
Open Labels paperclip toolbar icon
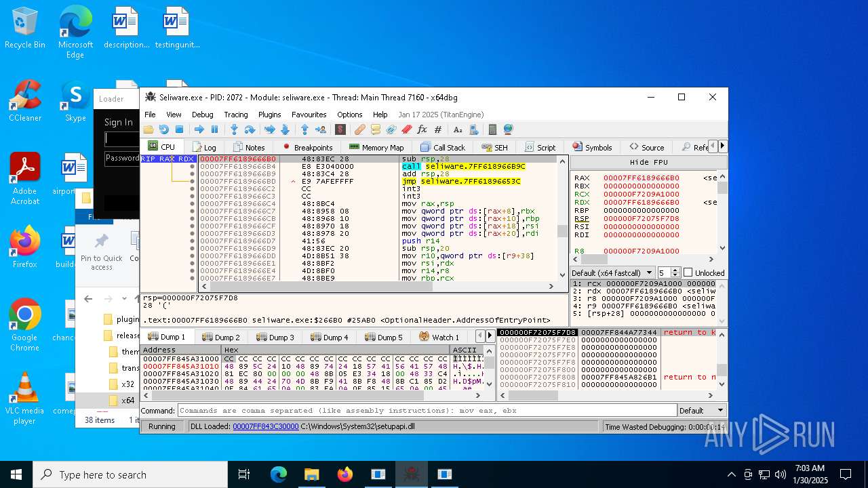click(x=391, y=129)
